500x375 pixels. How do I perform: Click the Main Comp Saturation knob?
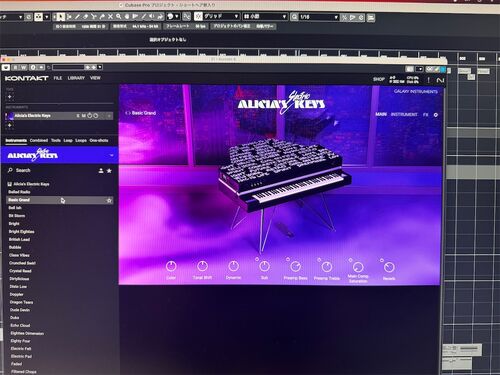click(358, 267)
